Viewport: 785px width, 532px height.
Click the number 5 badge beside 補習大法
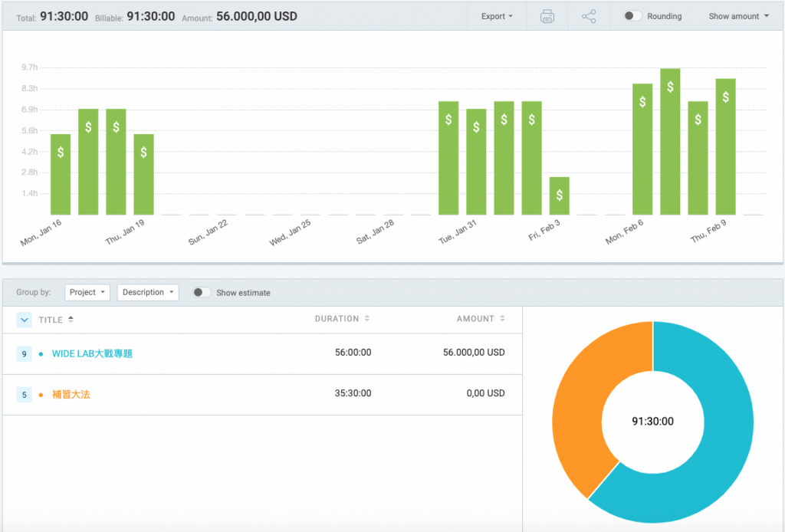(24, 395)
